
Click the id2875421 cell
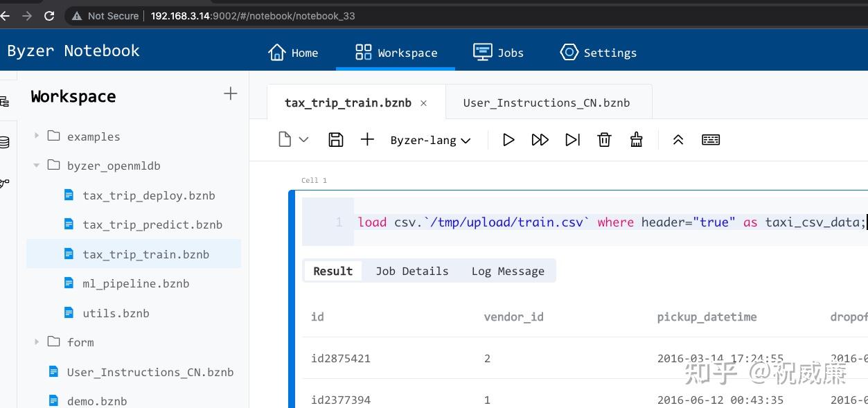coord(341,358)
